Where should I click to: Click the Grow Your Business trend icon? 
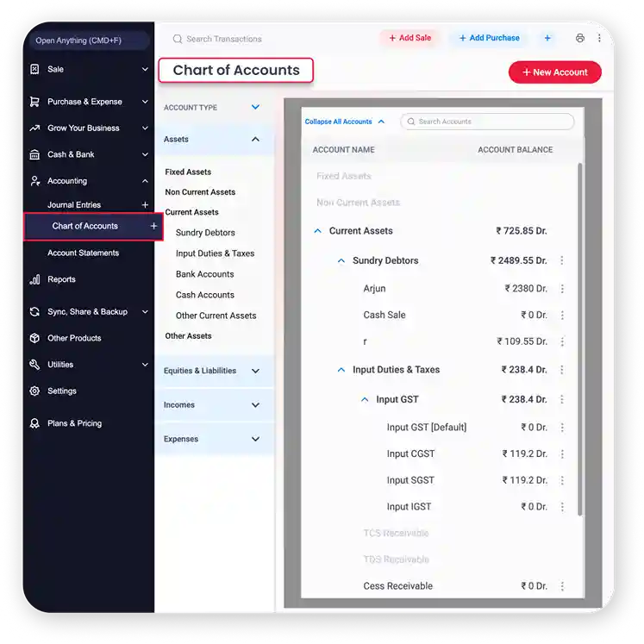[34, 128]
